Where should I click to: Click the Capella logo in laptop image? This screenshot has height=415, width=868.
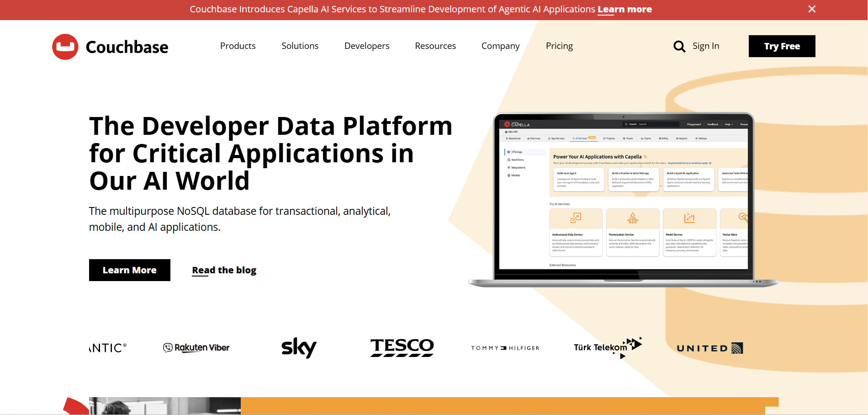tap(517, 124)
